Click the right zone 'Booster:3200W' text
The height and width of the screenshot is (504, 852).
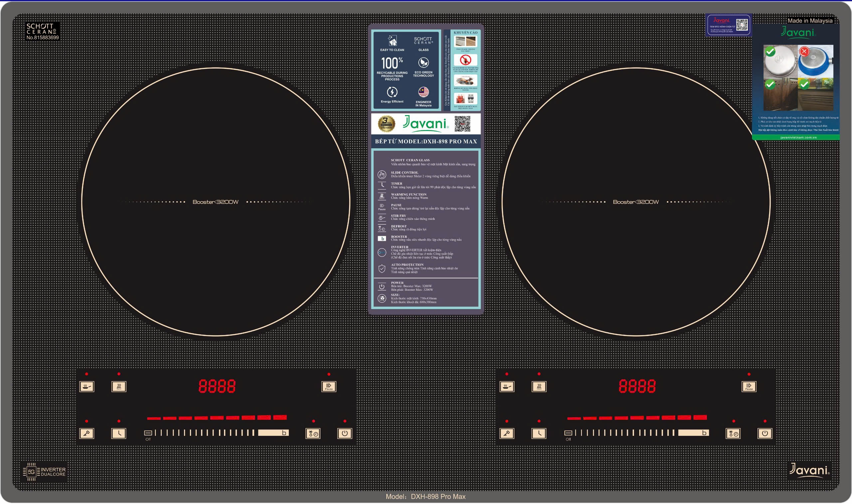636,202
